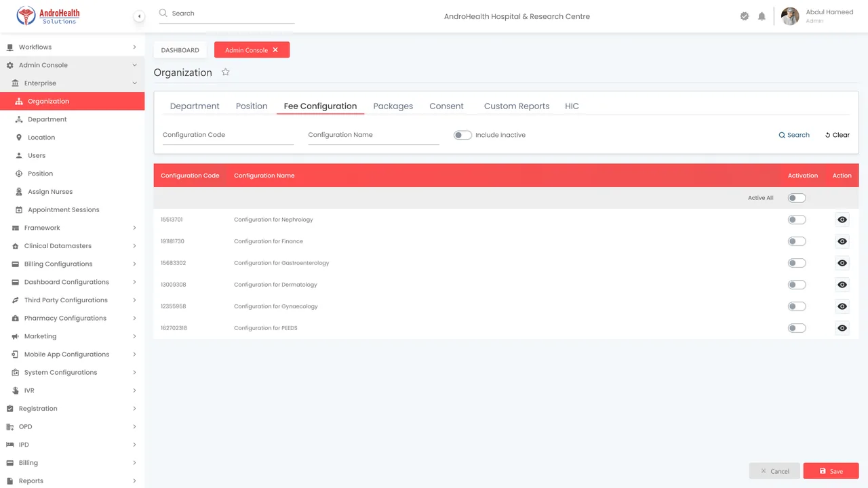Image resolution: width=868 pixels, height=488 pixels.
Task: Close the Admin Console tab with X
Action: tap(275, 49)
